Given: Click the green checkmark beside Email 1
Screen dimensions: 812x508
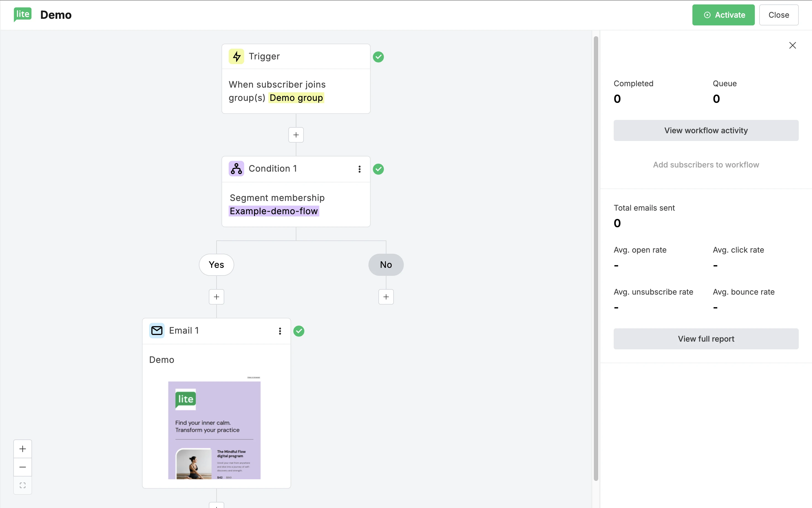Looking at the screenshot, I should click(x=299, y=331).
